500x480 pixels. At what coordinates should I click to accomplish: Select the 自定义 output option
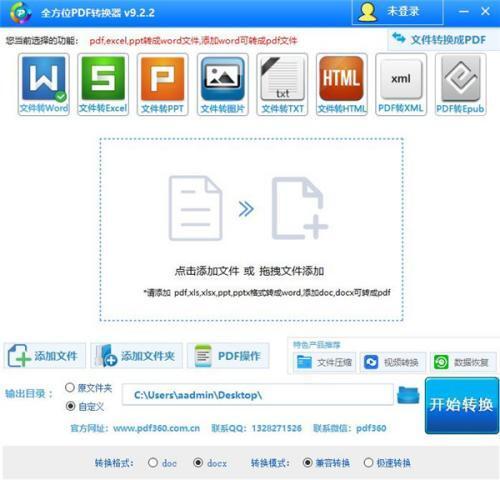(85, 406)
